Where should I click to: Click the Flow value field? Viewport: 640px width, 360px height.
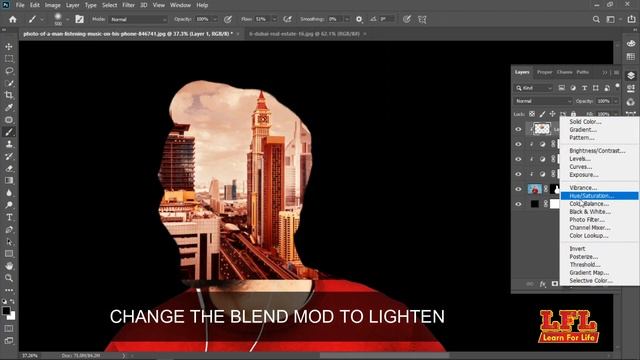(x=262, y=19)
